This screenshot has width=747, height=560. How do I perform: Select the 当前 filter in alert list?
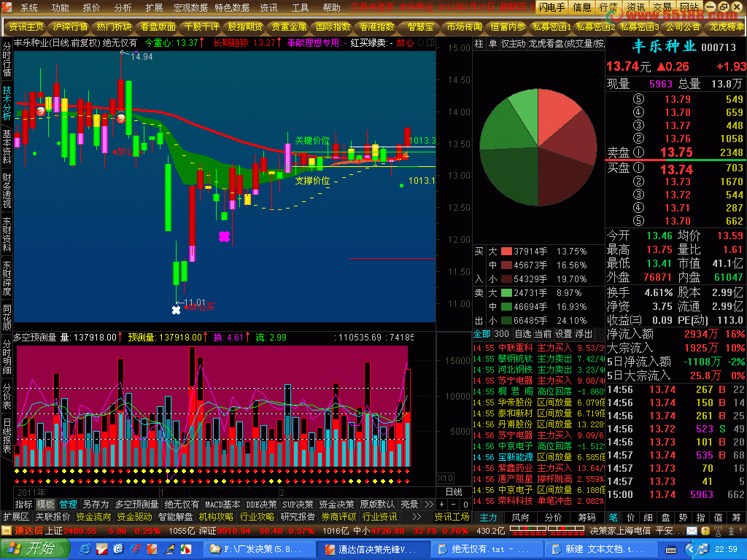[x=543, y=334]
